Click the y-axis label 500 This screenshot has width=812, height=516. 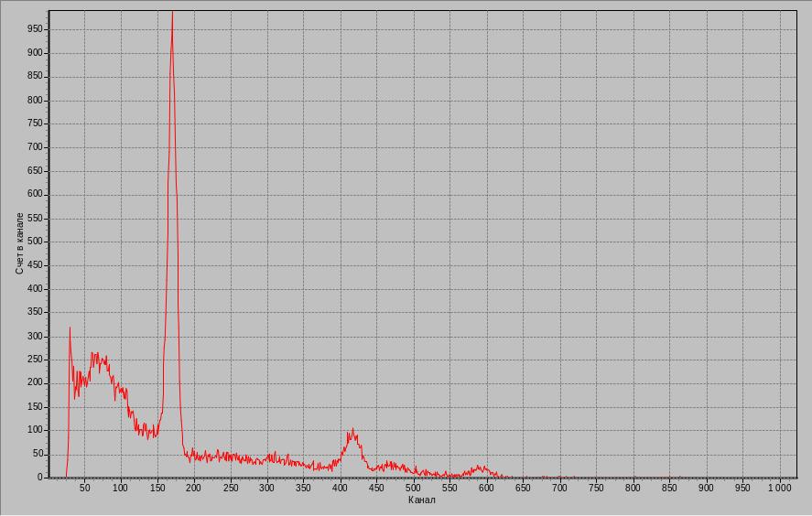pos(35,242)
